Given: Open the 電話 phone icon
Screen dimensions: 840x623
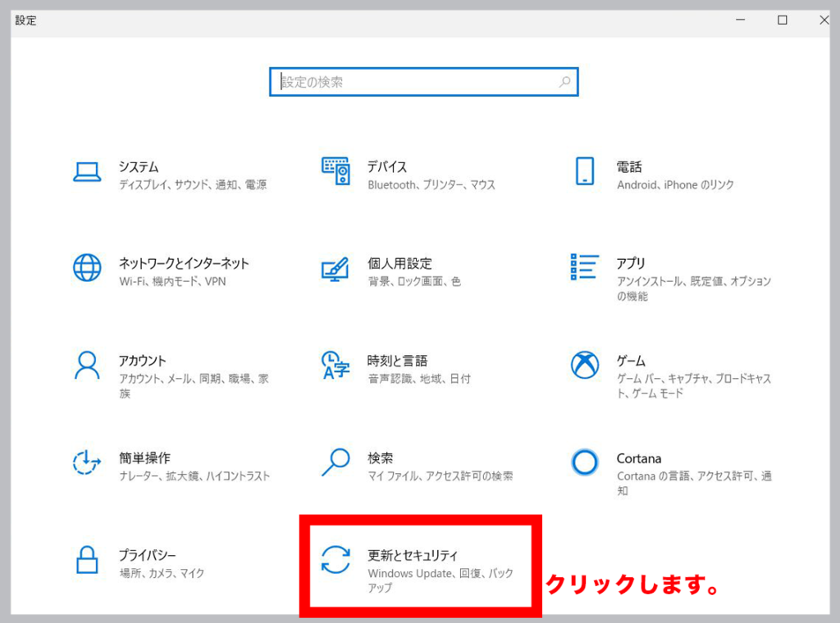Looking at the screenshot, I should pyautogui.click(x=584, y=171).
